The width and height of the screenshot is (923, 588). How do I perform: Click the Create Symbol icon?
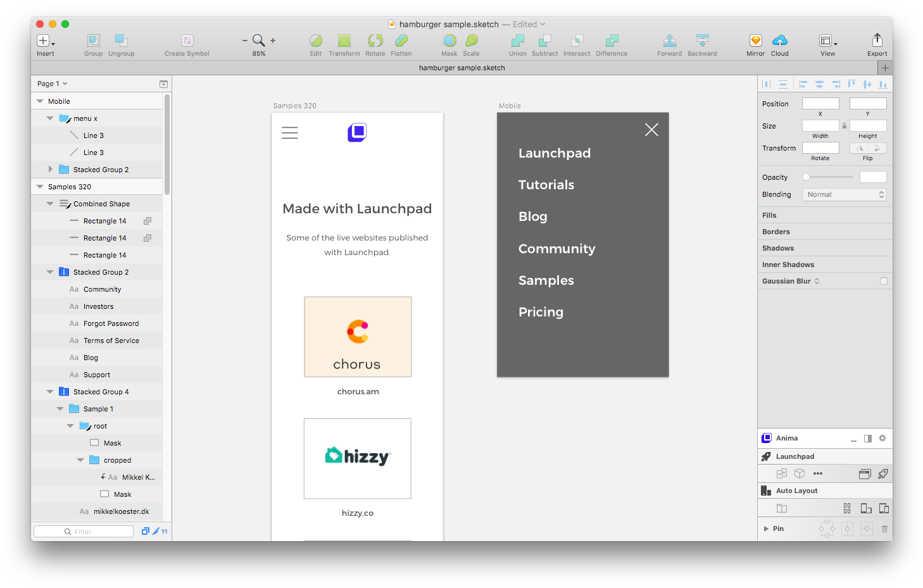point(187,41)
